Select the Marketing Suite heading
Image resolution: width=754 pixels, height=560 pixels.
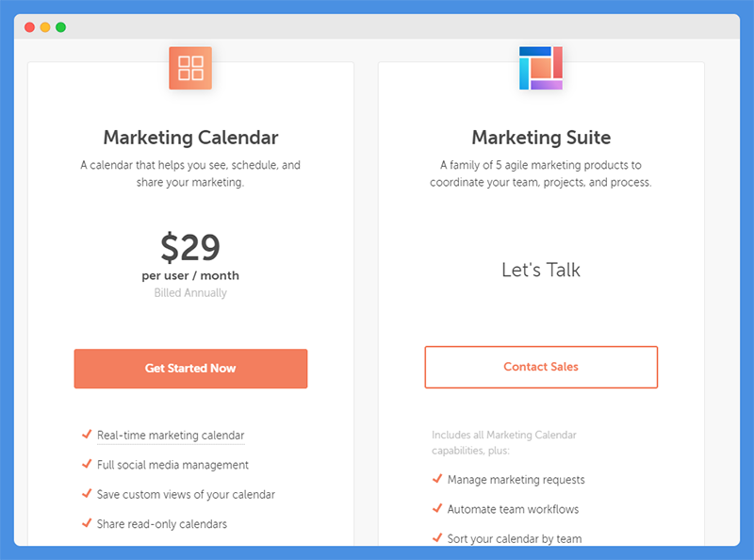(x=541, y=138)
